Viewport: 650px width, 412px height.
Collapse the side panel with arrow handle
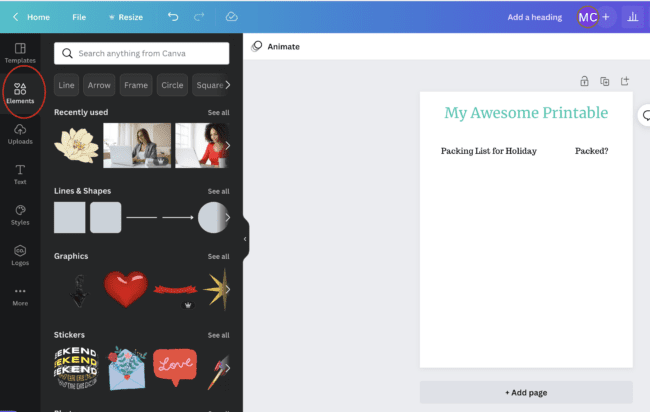(245, 239)
